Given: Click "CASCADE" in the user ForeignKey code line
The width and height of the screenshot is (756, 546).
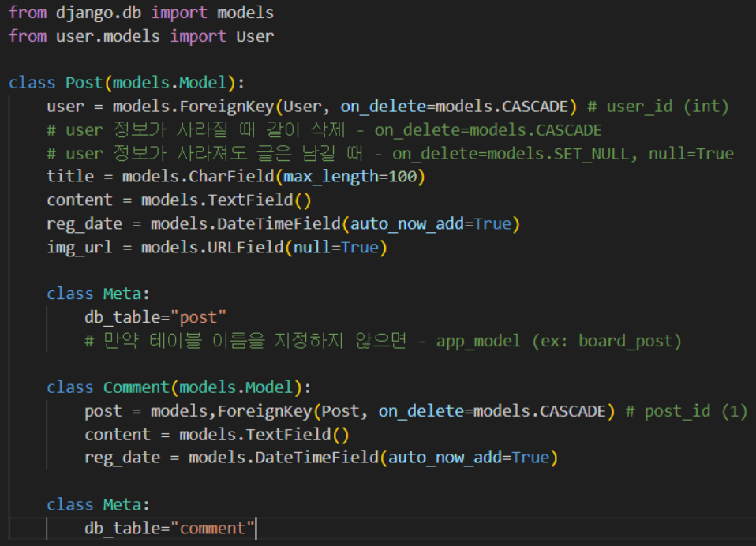Looking at the screenshot, I should (535, 106).
